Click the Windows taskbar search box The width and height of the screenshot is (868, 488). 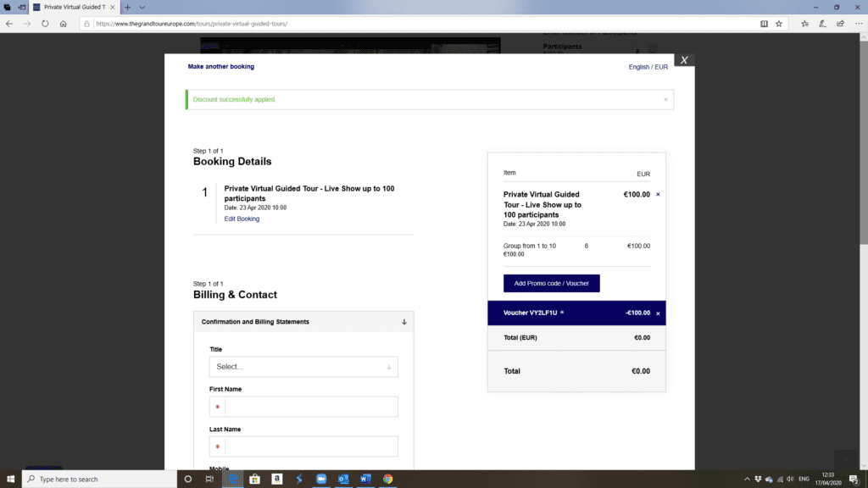click(100, 480)
